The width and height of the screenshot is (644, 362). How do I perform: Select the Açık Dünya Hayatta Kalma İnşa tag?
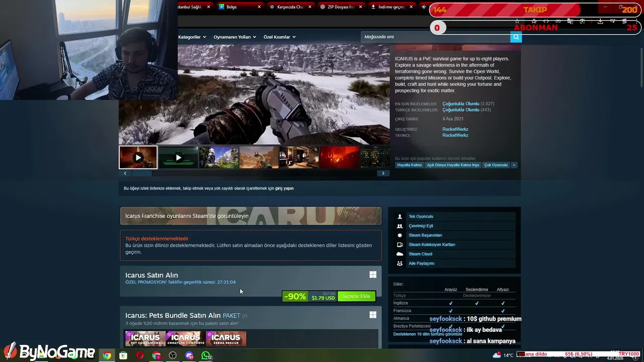pyautogui.click(x=453, y=165)
